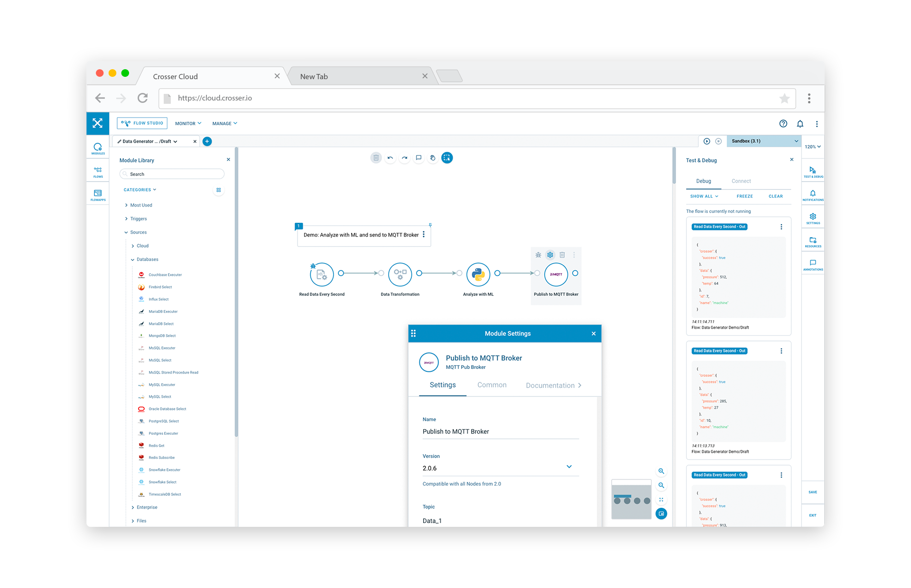
Task: Expand the Triggers category
Action: [x=136, y=219]
